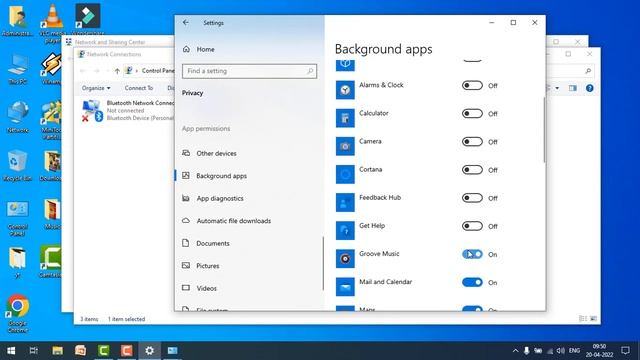Open Settings Home page
Screen dimensions: 640x360
click(198, 49)
